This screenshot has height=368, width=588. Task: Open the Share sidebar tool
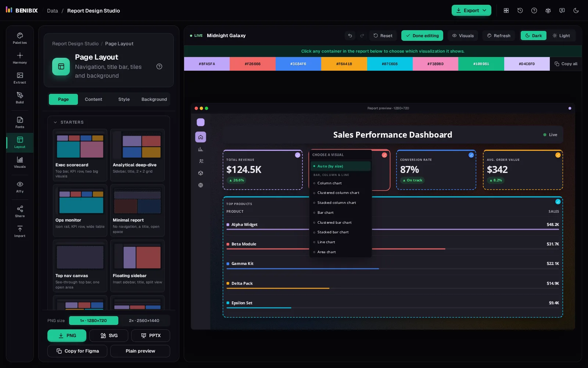click(20, 211)
